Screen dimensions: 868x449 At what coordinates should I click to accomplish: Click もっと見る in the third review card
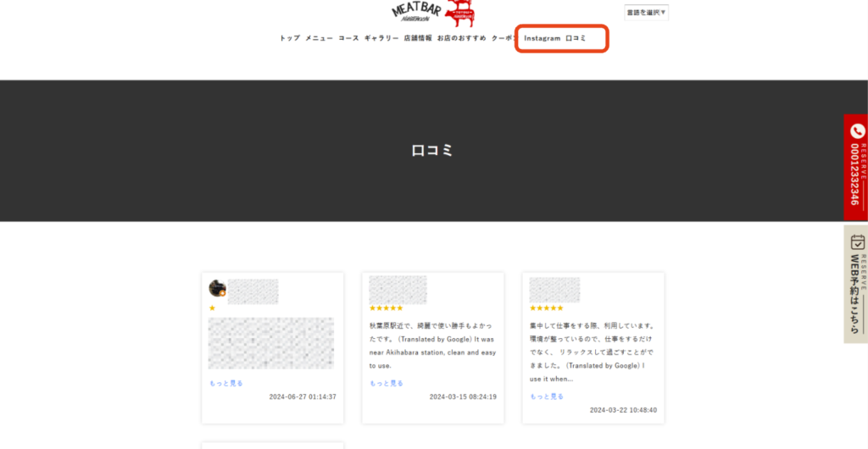click(x=547, y=396)
